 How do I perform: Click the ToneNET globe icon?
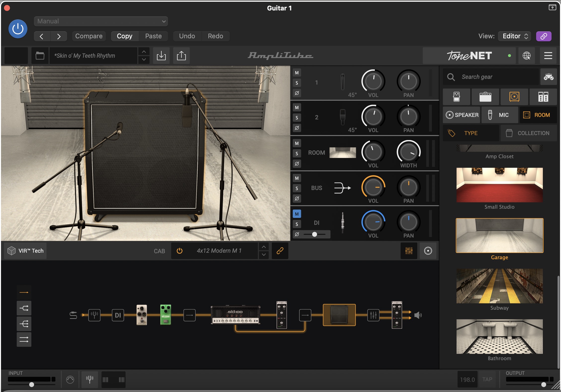(x=526, y=55)
